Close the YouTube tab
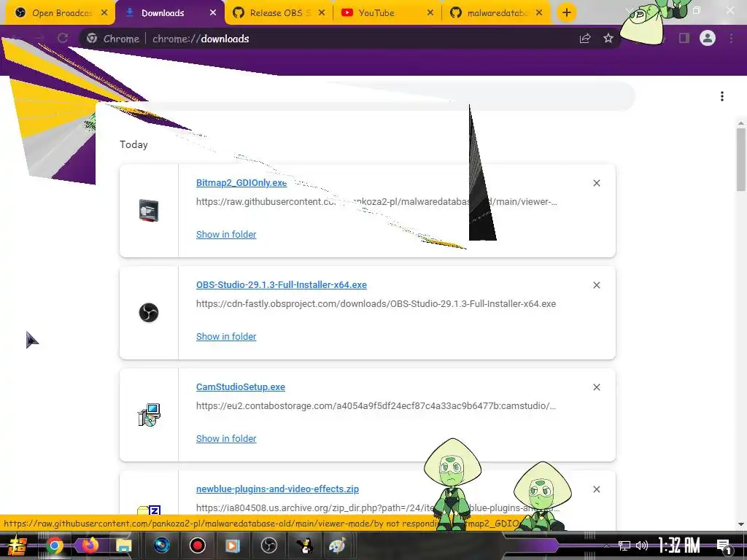Image resolution: width=747 pixels, height=560 pixels. click(x=430, y=13)
